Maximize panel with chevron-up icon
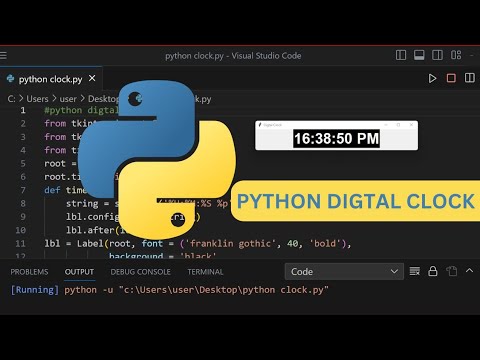 (x=469, y=271)
